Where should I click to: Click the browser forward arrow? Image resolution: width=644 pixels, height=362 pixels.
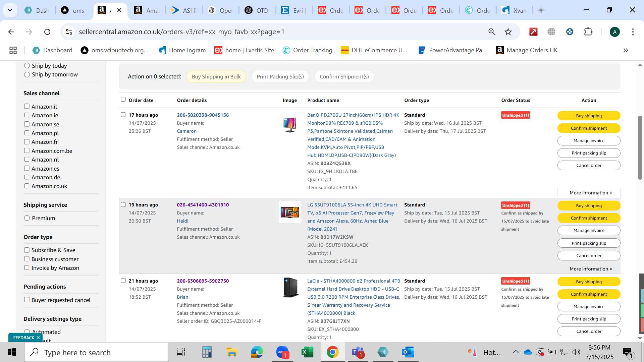29,32
